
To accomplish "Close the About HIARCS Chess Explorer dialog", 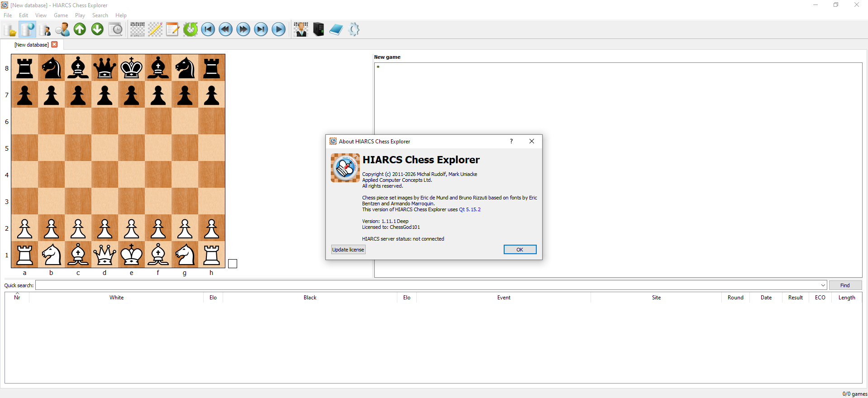I will (x=532, y=141).
